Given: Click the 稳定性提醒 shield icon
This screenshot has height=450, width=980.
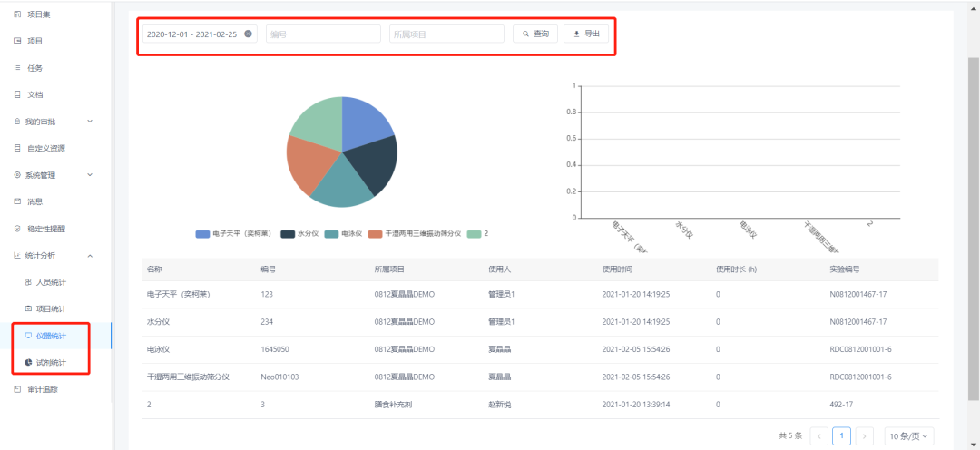Looking at the screenshot, I should click(x=17, y=229).
